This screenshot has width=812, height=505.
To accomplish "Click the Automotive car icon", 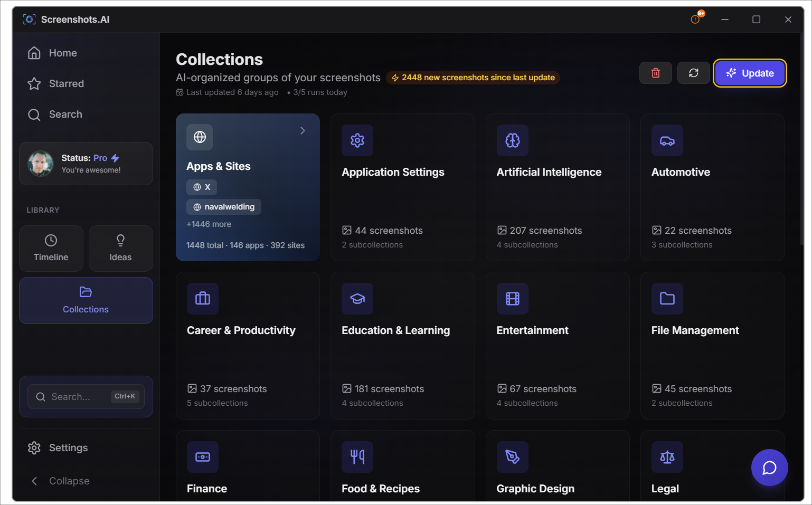I will 667,140.
